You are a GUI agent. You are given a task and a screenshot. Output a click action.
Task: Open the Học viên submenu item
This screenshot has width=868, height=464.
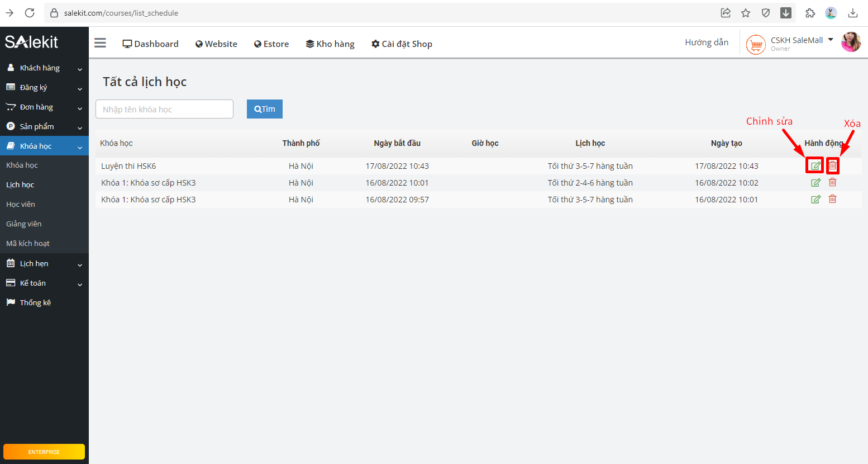[x=21, y=204]
